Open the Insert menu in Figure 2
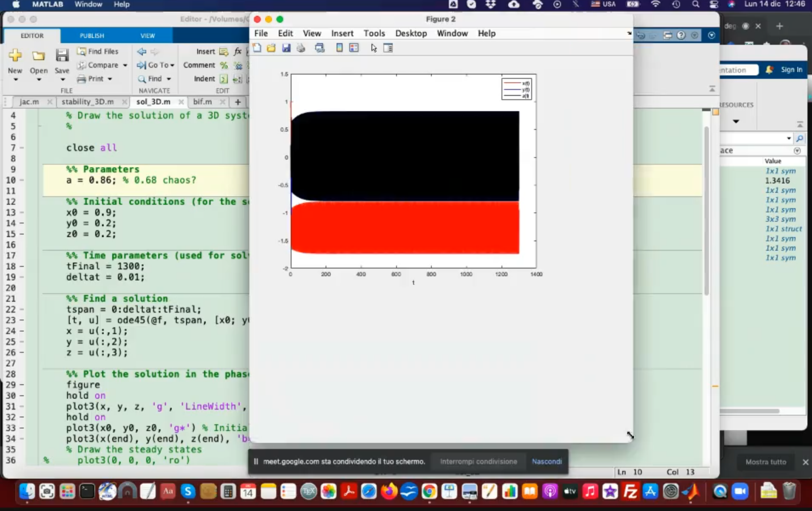 click(x=342, y=33)
